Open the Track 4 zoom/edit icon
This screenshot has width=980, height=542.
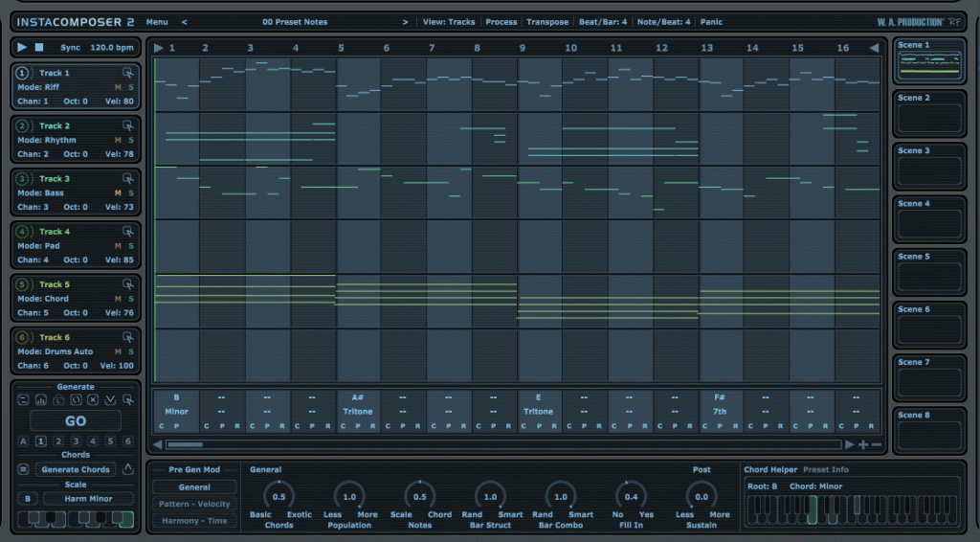click(128, 232)
